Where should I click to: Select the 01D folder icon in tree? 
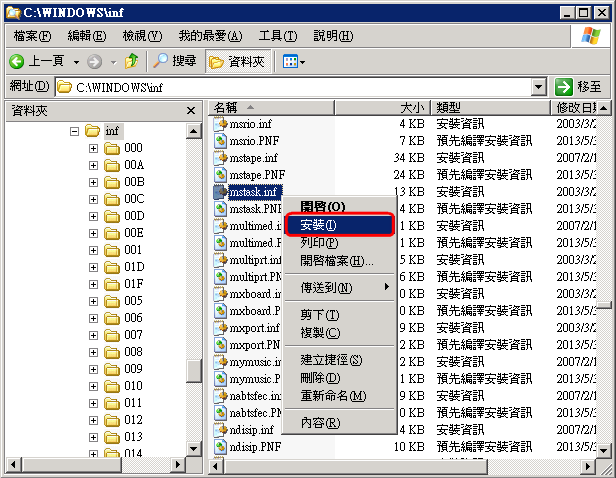pyautogui.click(x=112, y=267)
